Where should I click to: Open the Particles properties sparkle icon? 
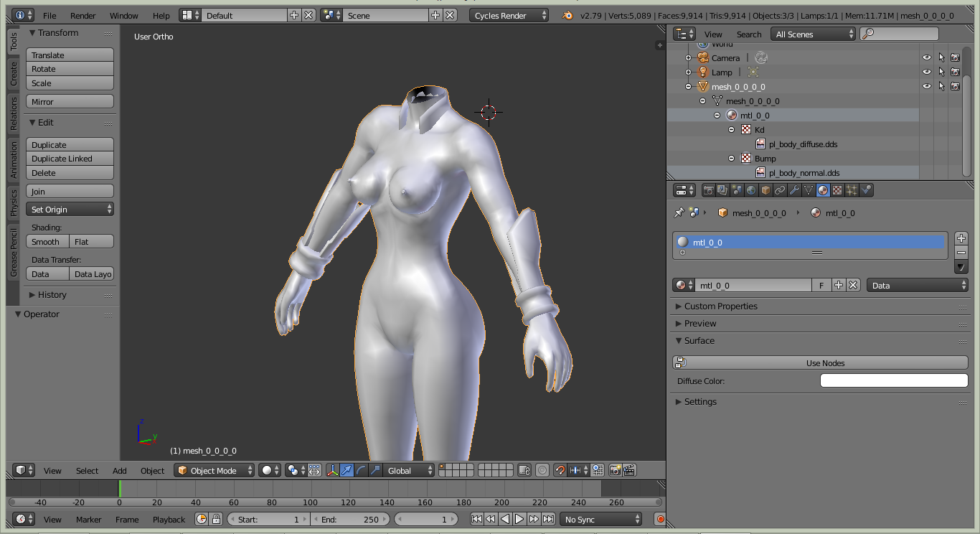pos(852,190)
